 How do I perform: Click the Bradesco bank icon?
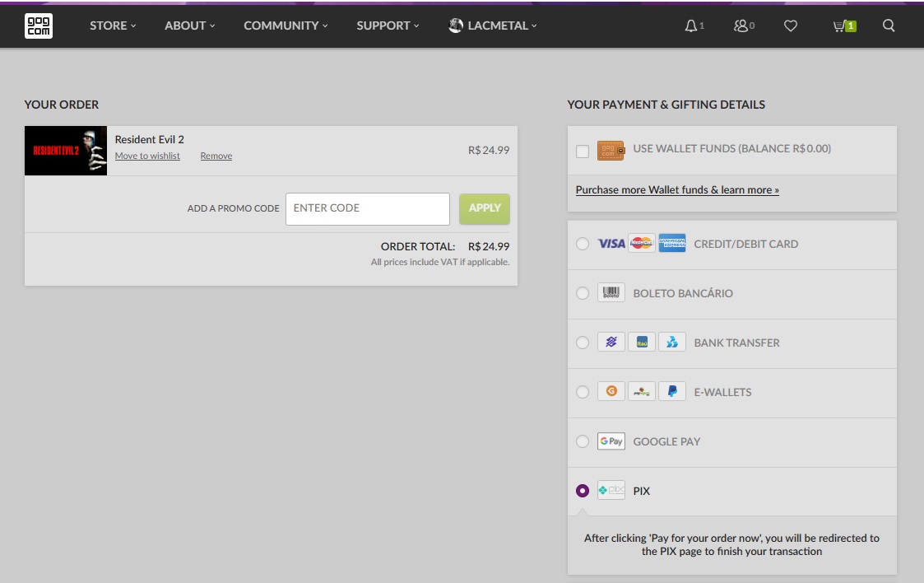[611, 342]
